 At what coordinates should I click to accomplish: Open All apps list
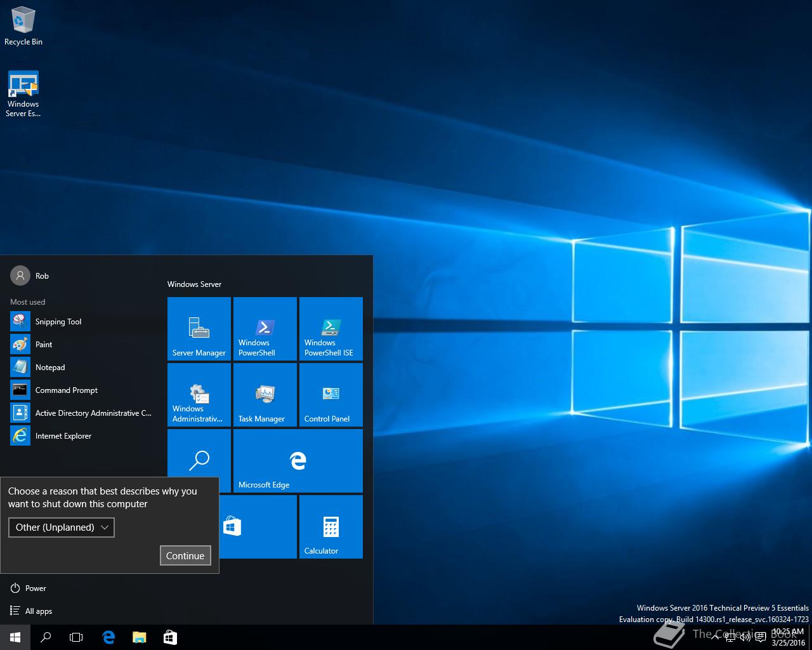pos(31,611)
